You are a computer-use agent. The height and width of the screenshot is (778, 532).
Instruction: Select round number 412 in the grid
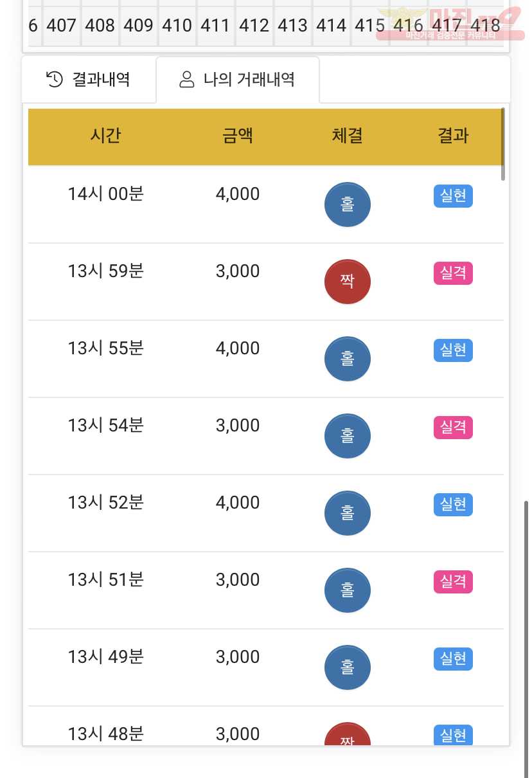[x=254, y=26]
